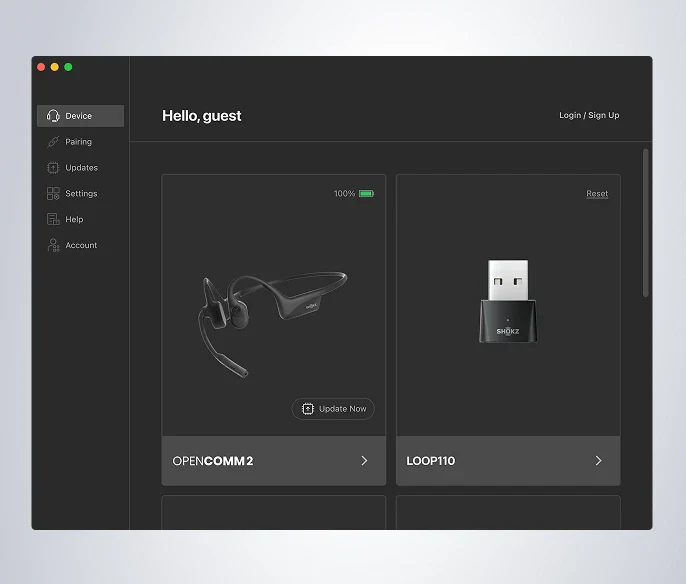
Task: Click the Settings grid icon
Action: [x=53, y=193]
